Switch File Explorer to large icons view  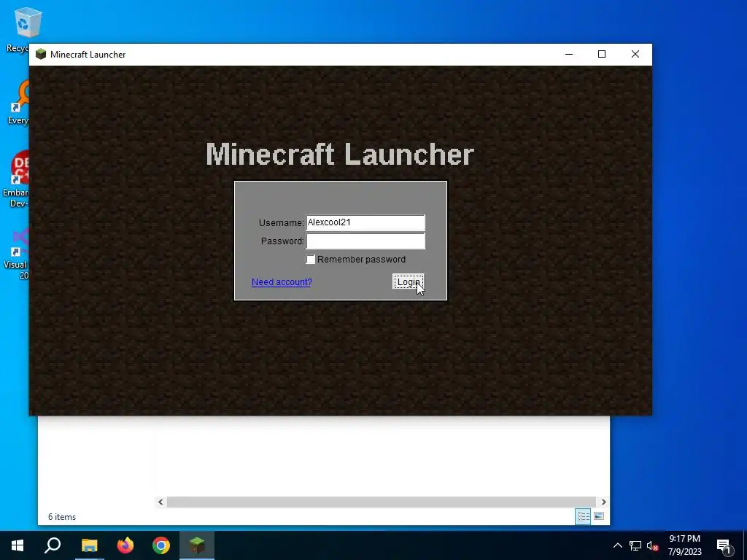(x=599, y=516)
